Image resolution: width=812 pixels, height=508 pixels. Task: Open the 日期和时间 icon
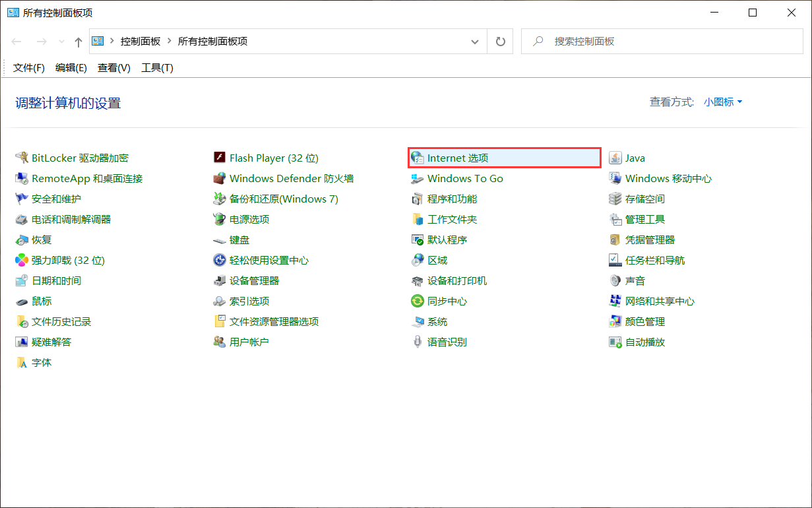click(22, 280)
